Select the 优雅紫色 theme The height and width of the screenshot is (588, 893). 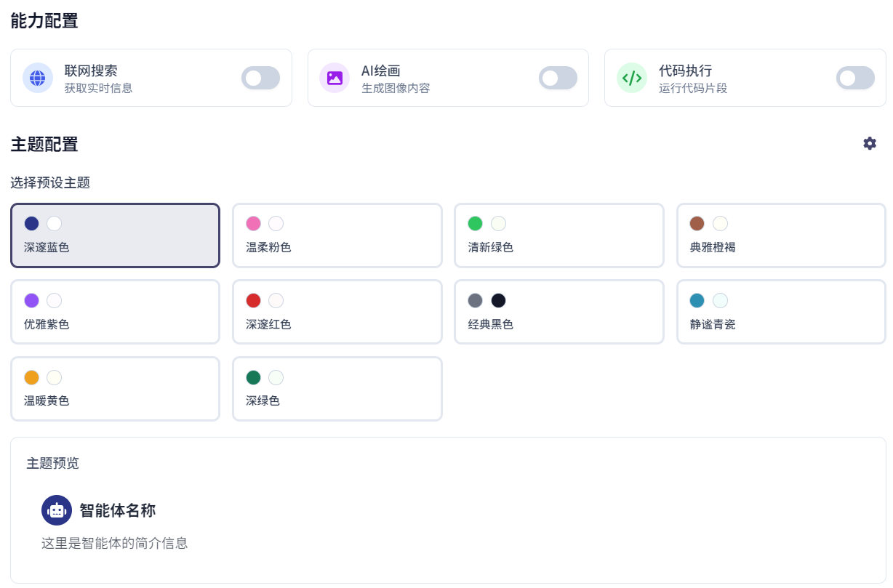pos(115,312)
